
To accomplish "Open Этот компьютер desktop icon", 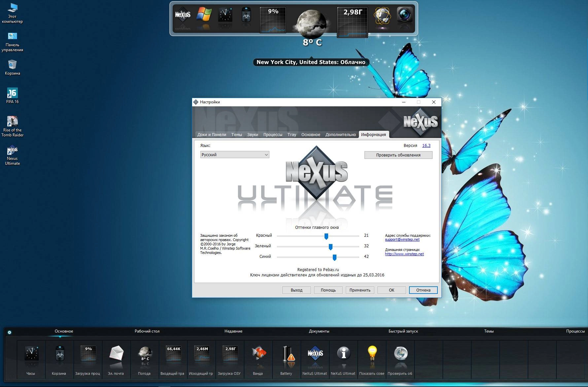I will point(12,13).
